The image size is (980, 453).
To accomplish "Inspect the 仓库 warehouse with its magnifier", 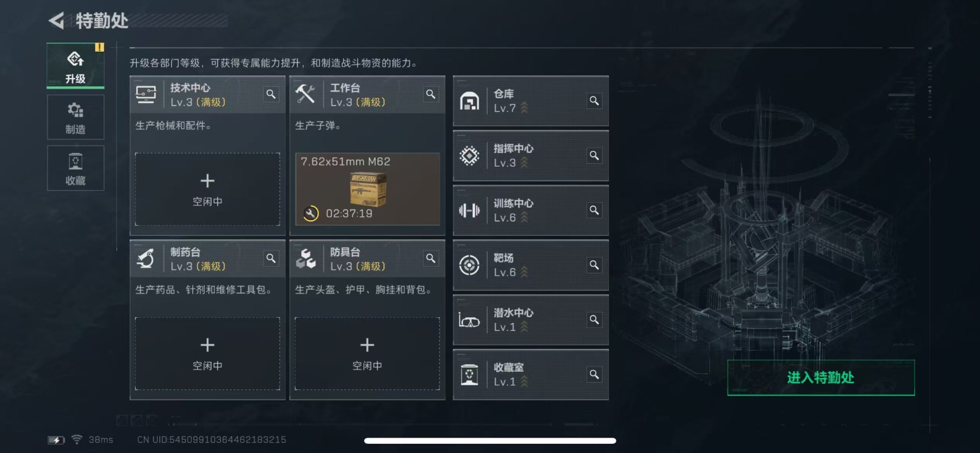I will pyautogui.click(x=594, y=101).
